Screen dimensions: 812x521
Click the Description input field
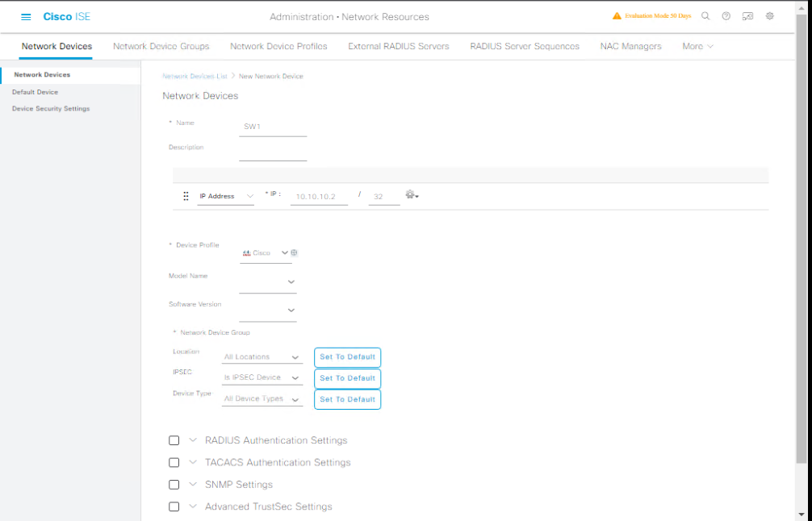(273, 152)
